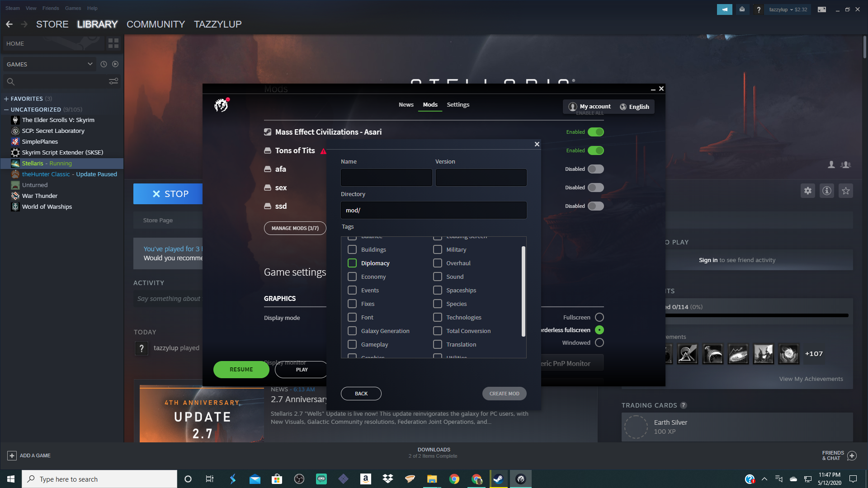Click the mod Version input field
Screen dimensions: 868x488
click(481, 178)
